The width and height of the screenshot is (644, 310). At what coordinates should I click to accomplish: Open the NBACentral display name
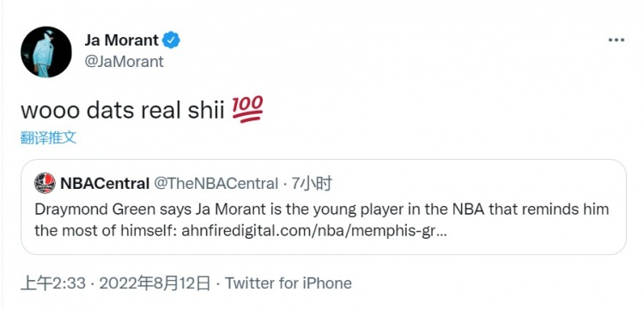point(105,184)
